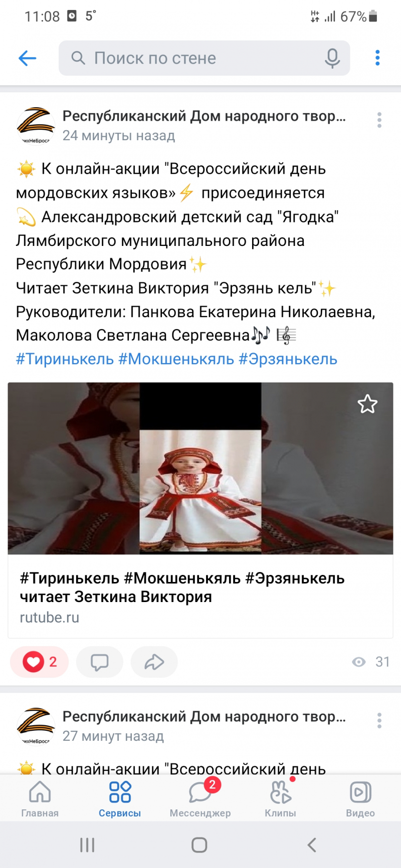Screen dimensions: 401x868
Task: Switch to the Мессенджер tab
Action: point(200,799)
